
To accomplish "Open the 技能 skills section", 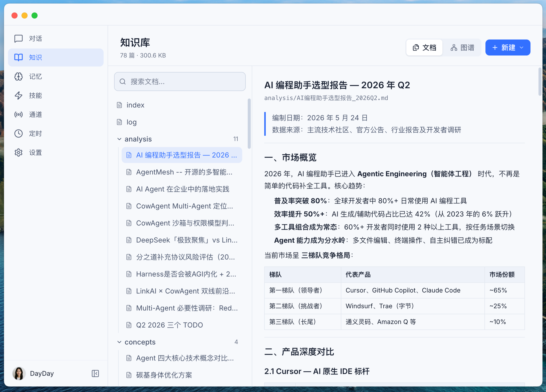I will pyautogui.click(x=56, y=95).
